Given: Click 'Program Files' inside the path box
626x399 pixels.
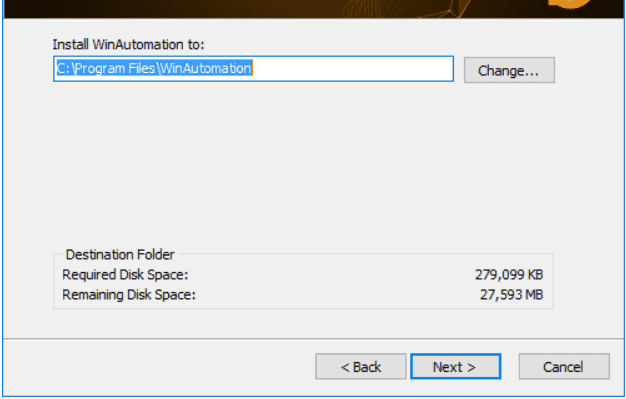Looking at the screenshot, I should click(x=114, y=68).
